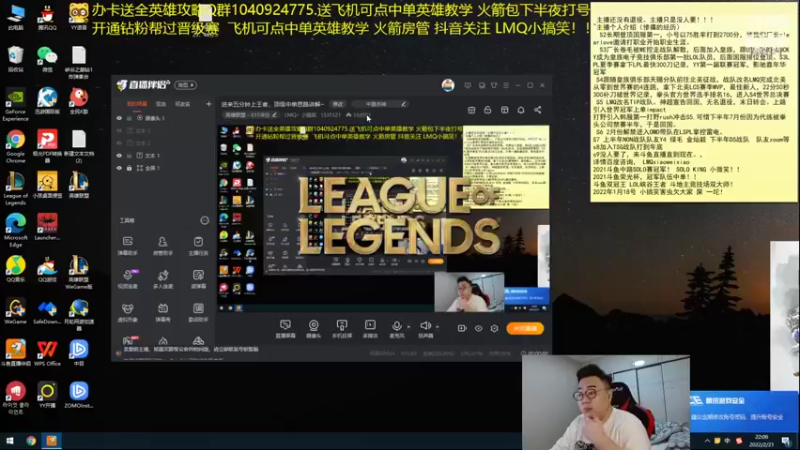Open League of Legends desktop icon
The height and width of the screenshot is (450, 800).
16,188
